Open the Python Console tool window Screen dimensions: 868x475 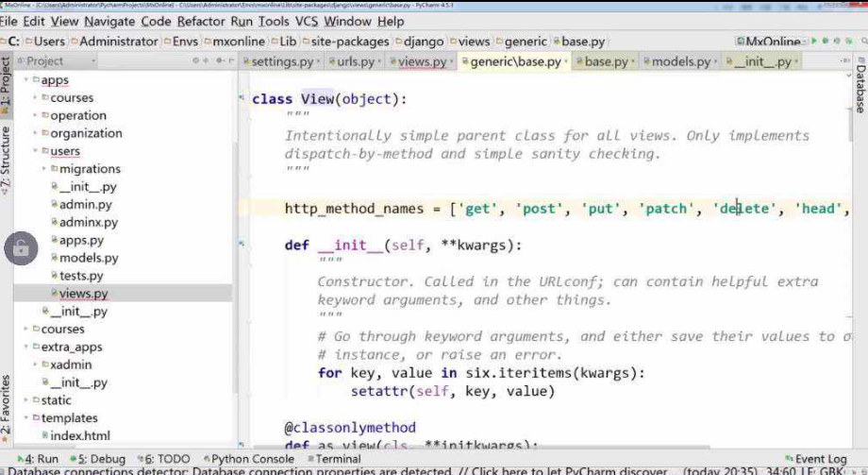(249, 459)
